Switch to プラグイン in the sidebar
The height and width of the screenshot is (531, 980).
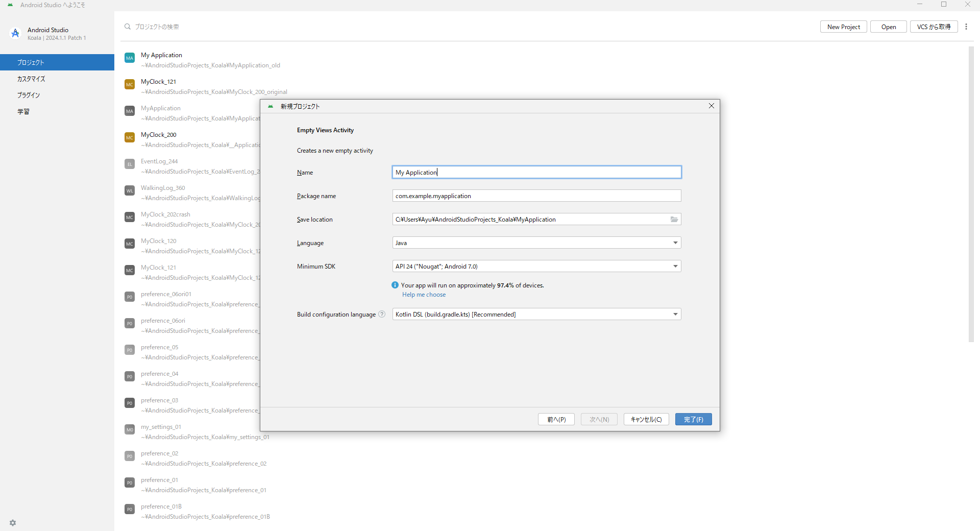[x=29, y=95]
